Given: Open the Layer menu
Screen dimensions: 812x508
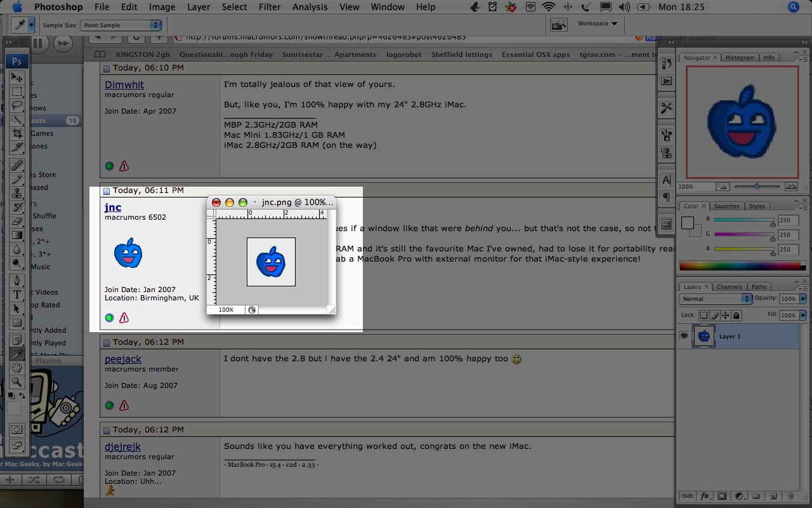Looking at the screenshot, I should [199, 7].
